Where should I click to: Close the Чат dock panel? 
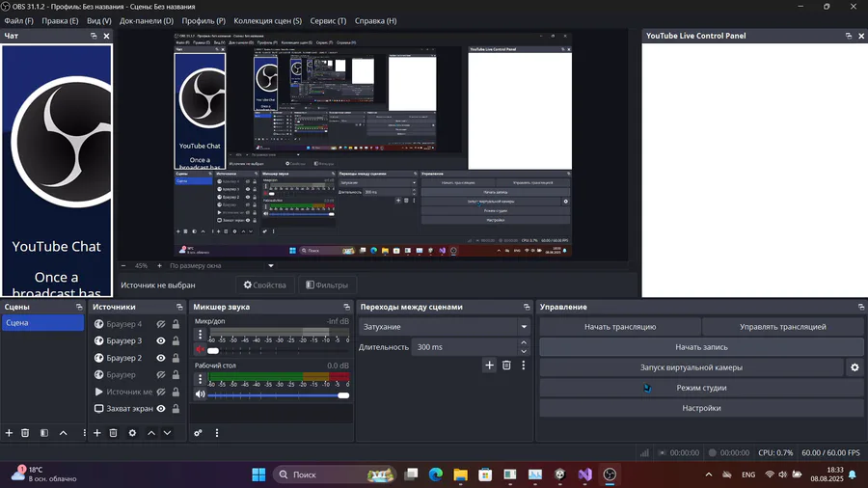click(x=106, y=36)
